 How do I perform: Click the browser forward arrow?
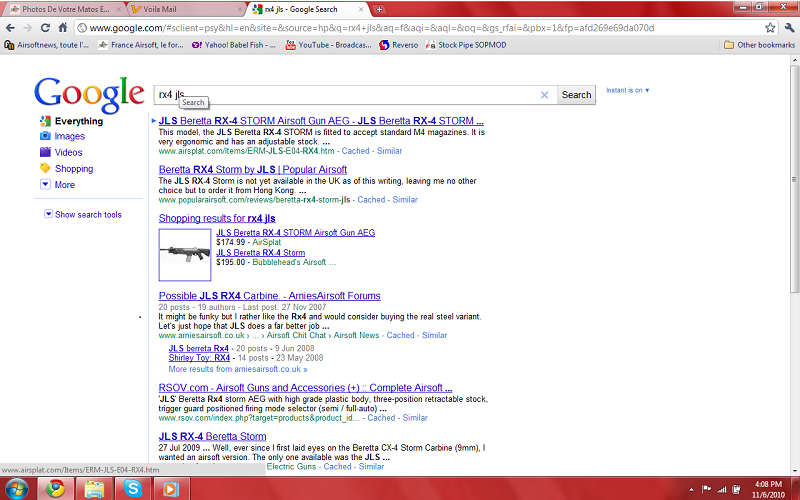coord(28,28)
